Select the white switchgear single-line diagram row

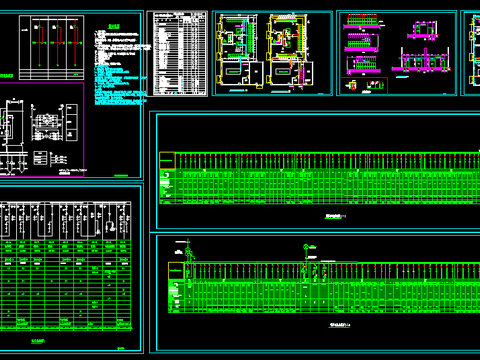(x=65, y=221)
